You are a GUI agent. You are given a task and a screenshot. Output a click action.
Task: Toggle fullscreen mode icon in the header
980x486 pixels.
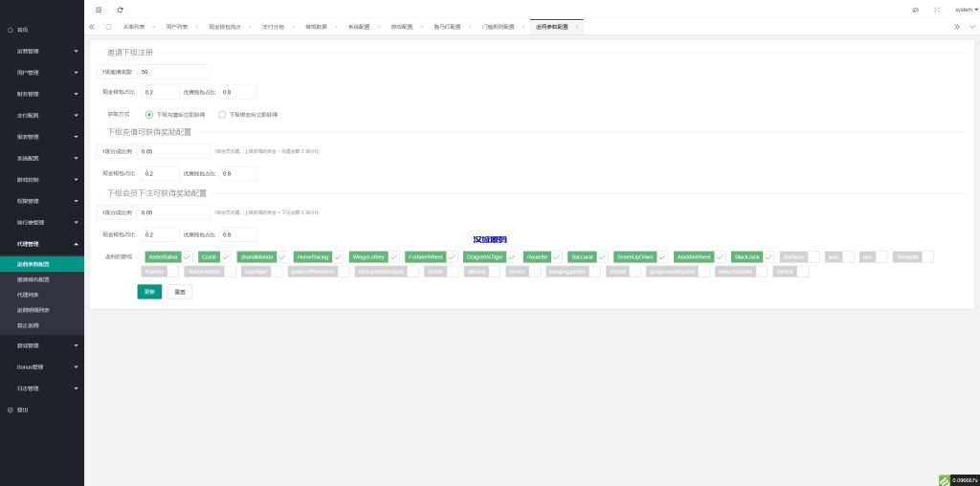click(936, 9)
